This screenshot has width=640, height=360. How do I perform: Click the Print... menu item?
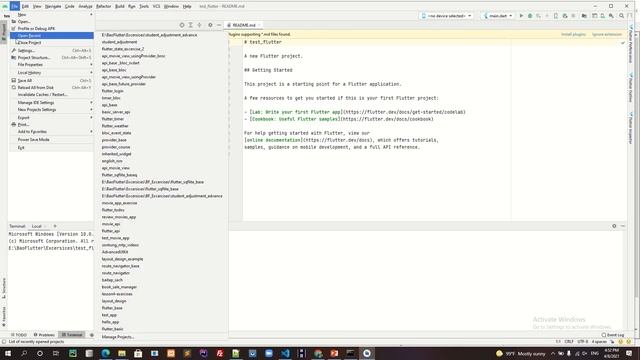51,124
